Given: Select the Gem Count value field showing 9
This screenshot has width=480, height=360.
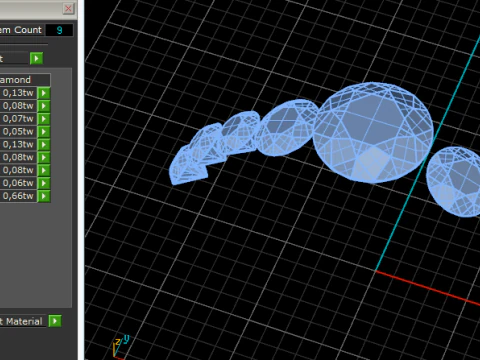Looking at the screenshot, I should click(x=59, y=30).
